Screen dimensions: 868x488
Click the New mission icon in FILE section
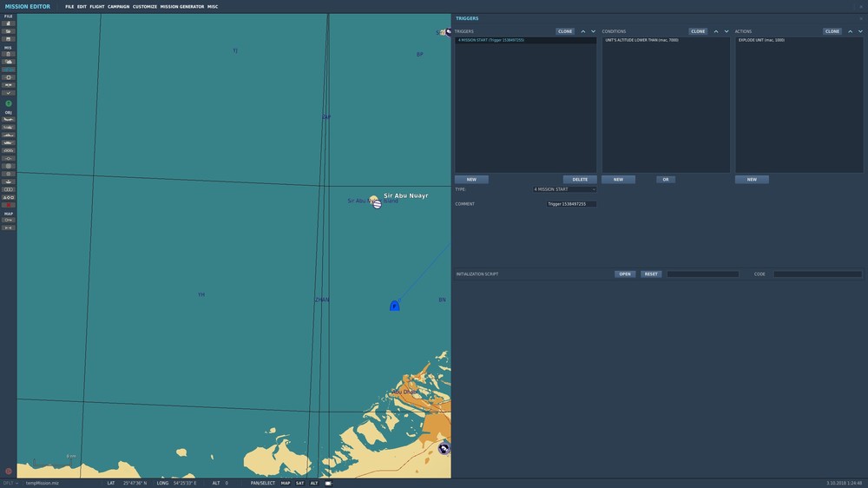[x=9, y=23]
